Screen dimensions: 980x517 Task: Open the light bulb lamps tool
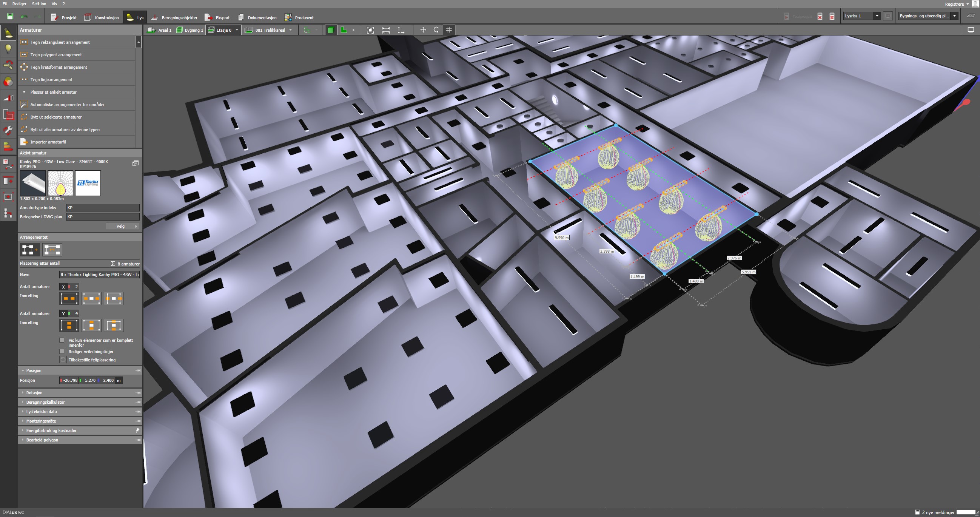(x=8, y=49)
